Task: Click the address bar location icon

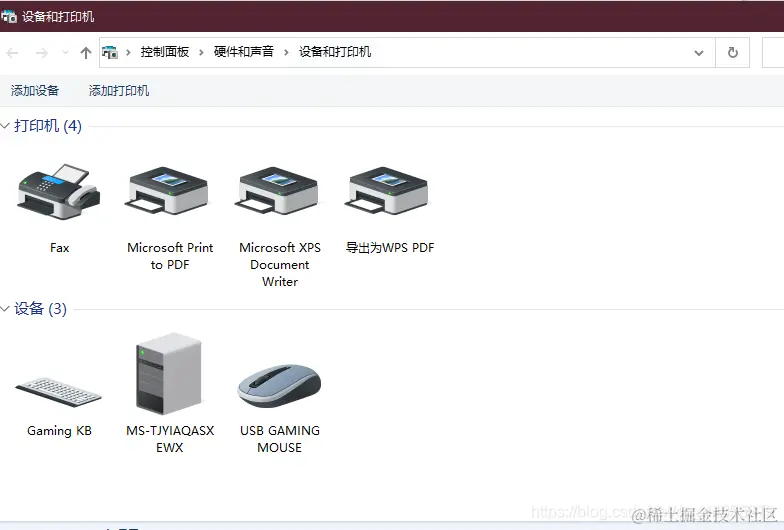Action: (x=110, y=52)
